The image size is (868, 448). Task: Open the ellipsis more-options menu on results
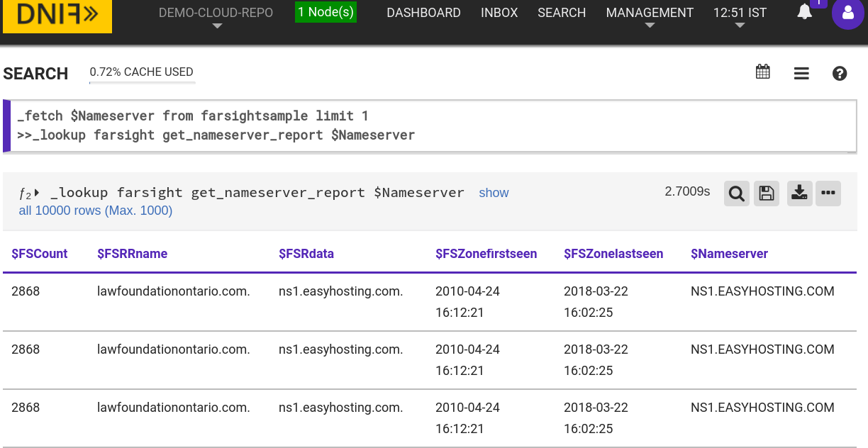click(828, 193)
